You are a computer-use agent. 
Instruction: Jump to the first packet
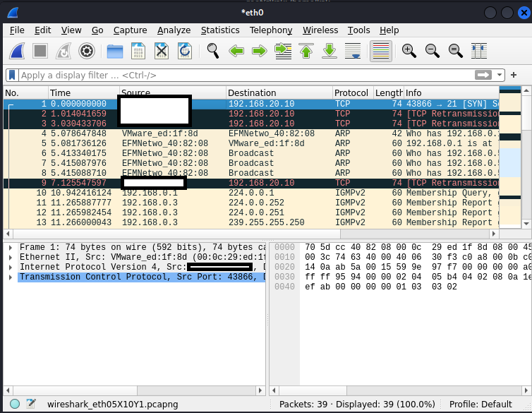point(306,52)
